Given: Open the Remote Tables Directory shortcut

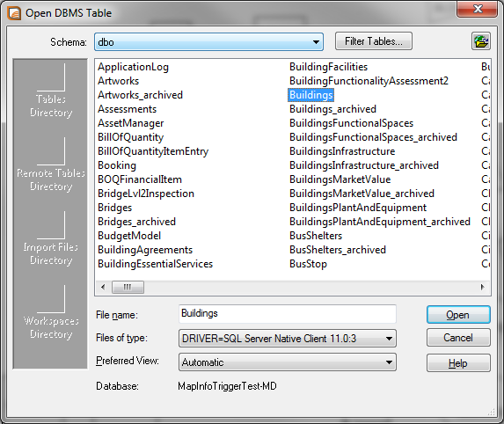Looking at the screenshot, I should (x=50, y=164).
